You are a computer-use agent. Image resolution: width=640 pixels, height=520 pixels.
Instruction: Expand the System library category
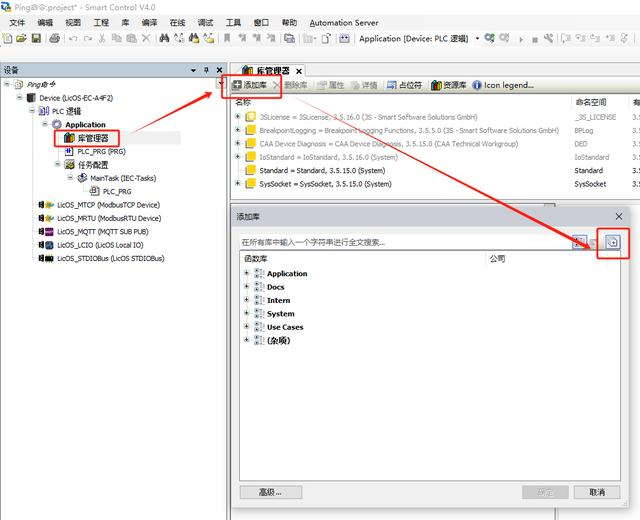(247, 313)
